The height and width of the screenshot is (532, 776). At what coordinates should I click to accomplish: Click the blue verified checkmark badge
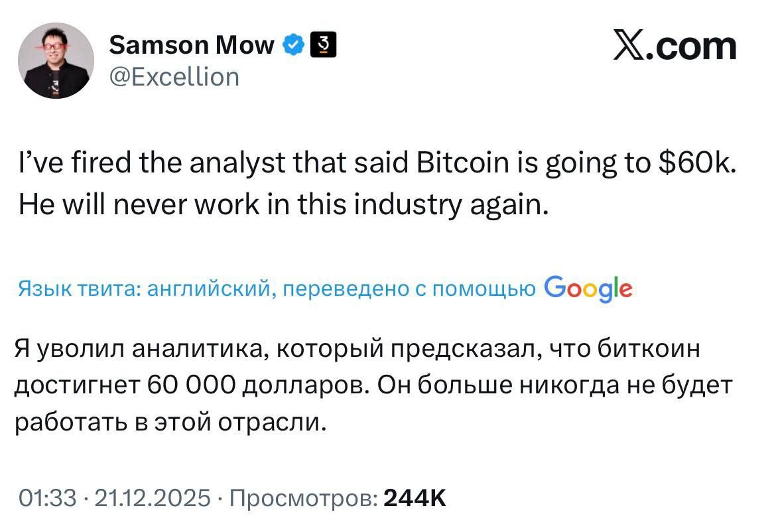294,45
